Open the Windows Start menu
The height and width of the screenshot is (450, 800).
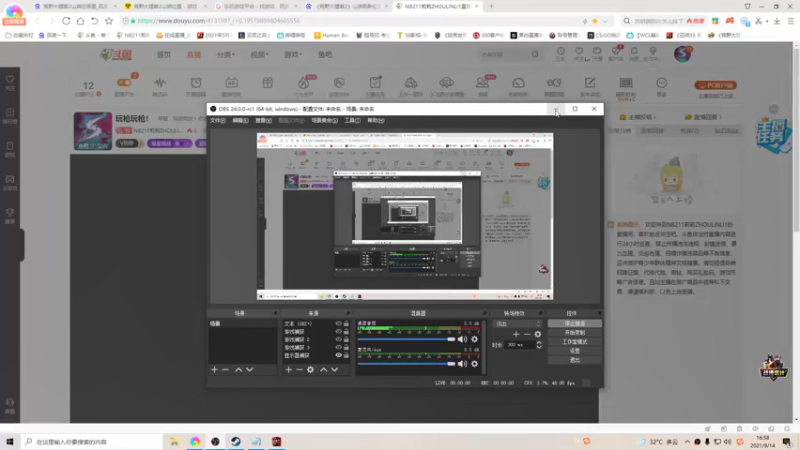[x=10, y=442]
